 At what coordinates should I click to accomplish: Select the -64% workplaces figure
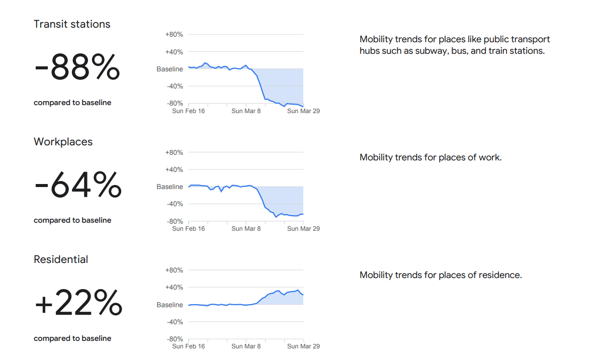pos(78,185)
